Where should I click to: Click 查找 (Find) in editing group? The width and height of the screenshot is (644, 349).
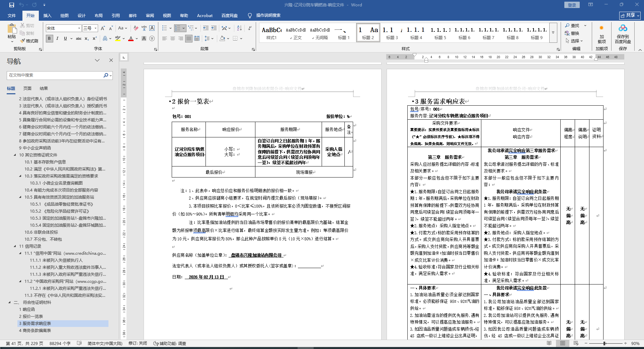click(573, 25)
